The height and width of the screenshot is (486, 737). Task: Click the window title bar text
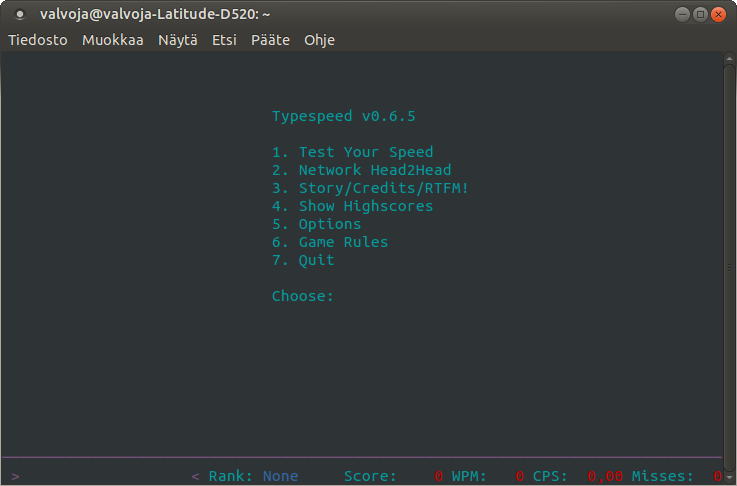(155, 14)
